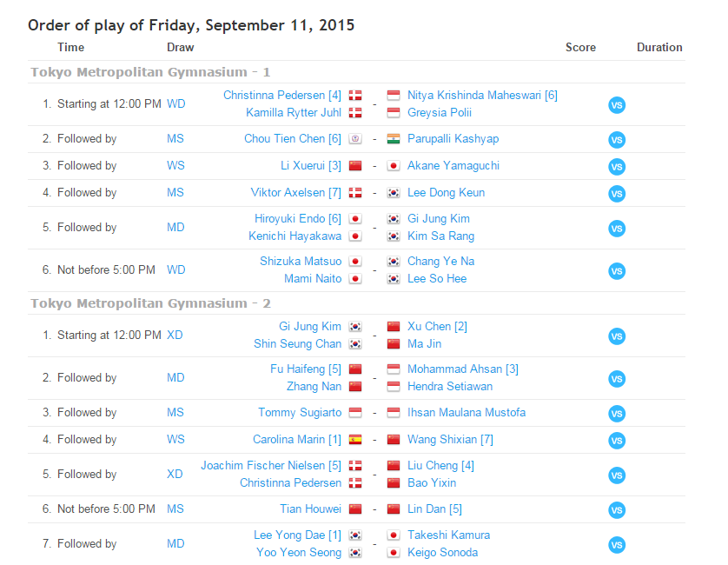Select player Parupalli Kashyap

coord(453,138)
